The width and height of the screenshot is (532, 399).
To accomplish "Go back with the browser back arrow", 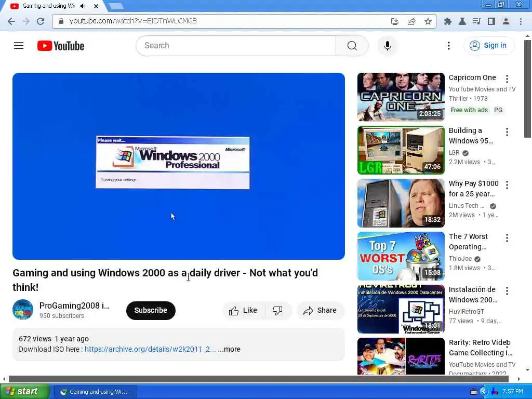I will (11, 21).
